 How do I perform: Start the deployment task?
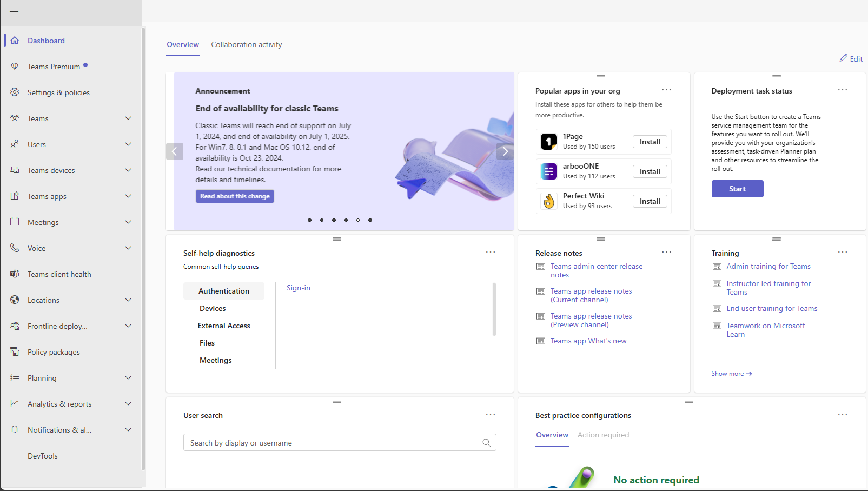737,189
